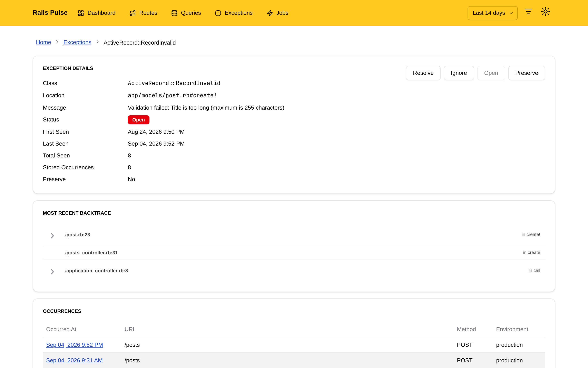The height and width of the screenshot is (368, 588).
Task: Click the Jobs lightning bolt icon
Action: (270, 13)
